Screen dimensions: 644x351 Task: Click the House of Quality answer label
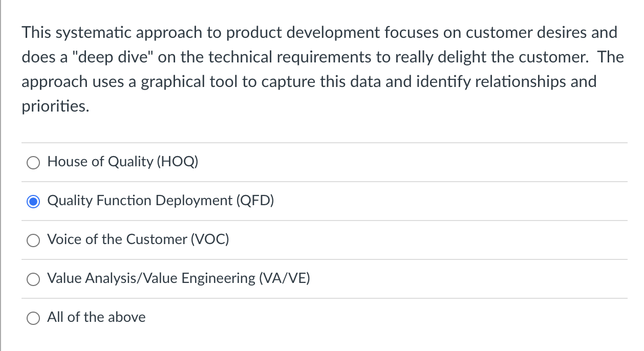(x=122, y=162)
